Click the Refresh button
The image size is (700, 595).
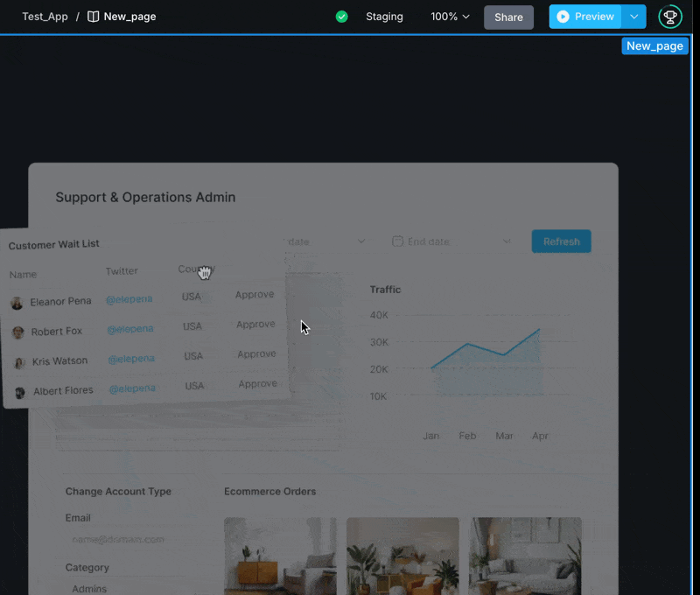pos(561,241)
